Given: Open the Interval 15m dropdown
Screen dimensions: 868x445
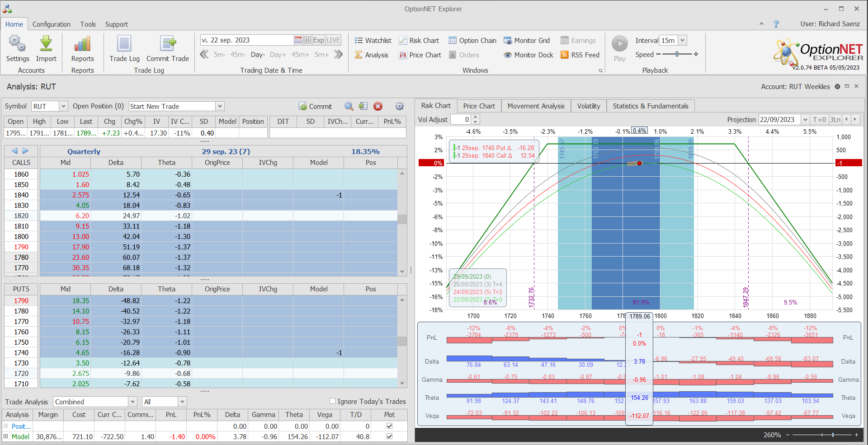Looking at the screenshot, I should coord(682,41).
